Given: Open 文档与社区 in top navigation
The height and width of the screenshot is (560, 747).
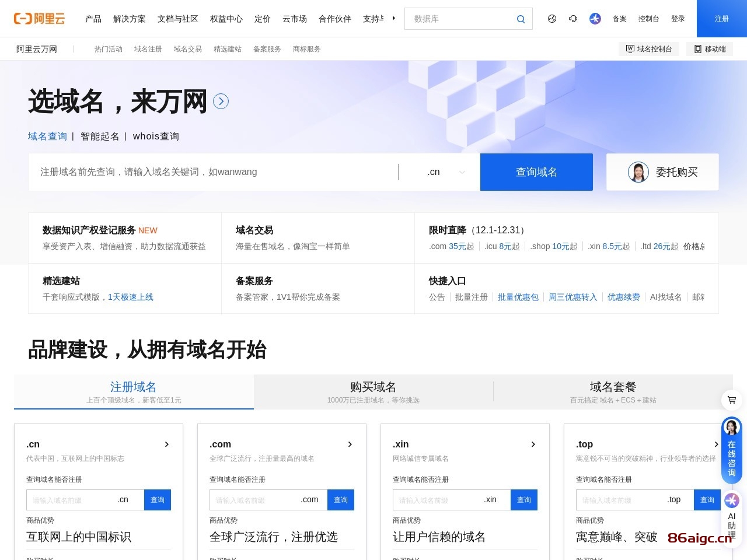Looking at the screenshot, I should pyautogui.click(x=178, y=19).
